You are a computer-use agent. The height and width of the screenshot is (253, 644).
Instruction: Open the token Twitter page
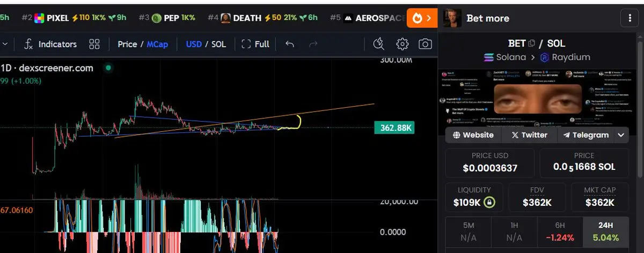point(529,135)
